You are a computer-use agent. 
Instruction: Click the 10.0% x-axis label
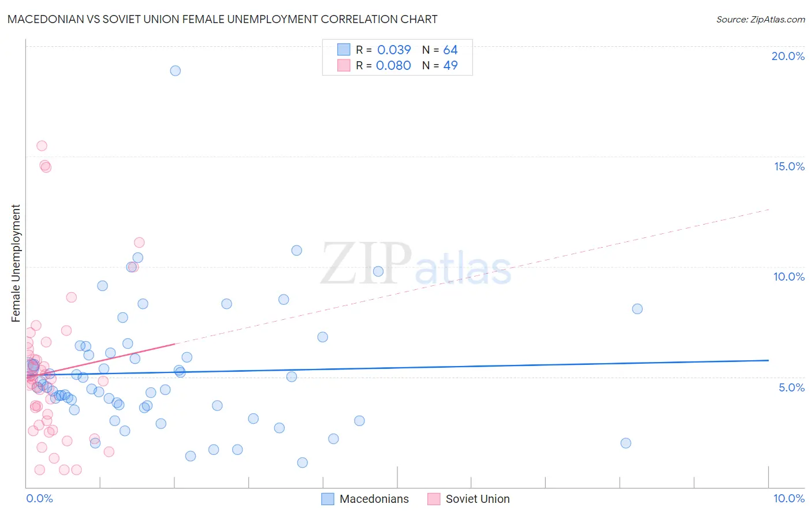click(788, 498)
